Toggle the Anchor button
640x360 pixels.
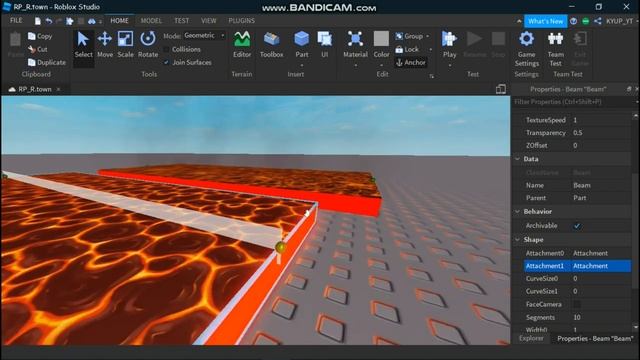click(411, 62)
